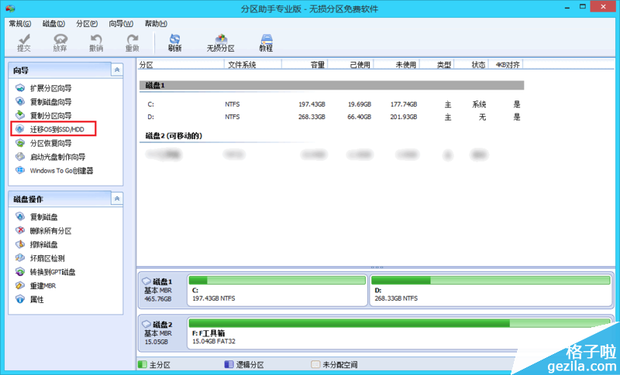The height and width of the screenshot is (375, 620).
Task: Open 启动光盘制作向导
Action: 50,157
